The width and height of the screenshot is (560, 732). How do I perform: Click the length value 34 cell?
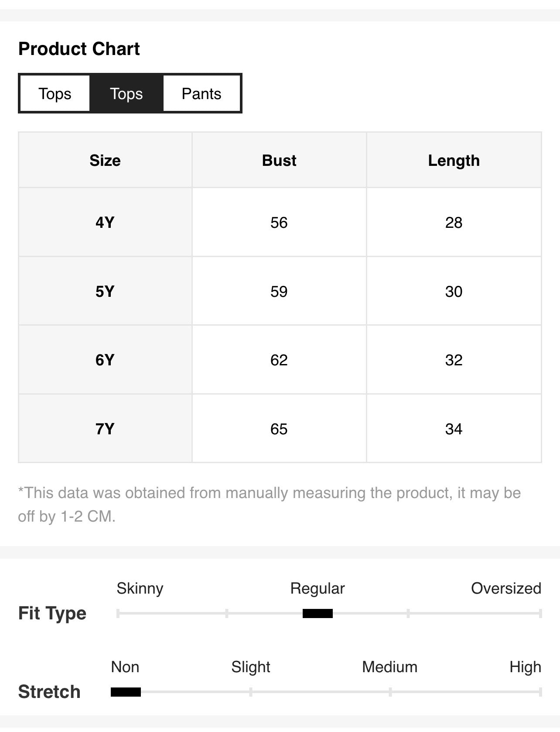[454, 429]
